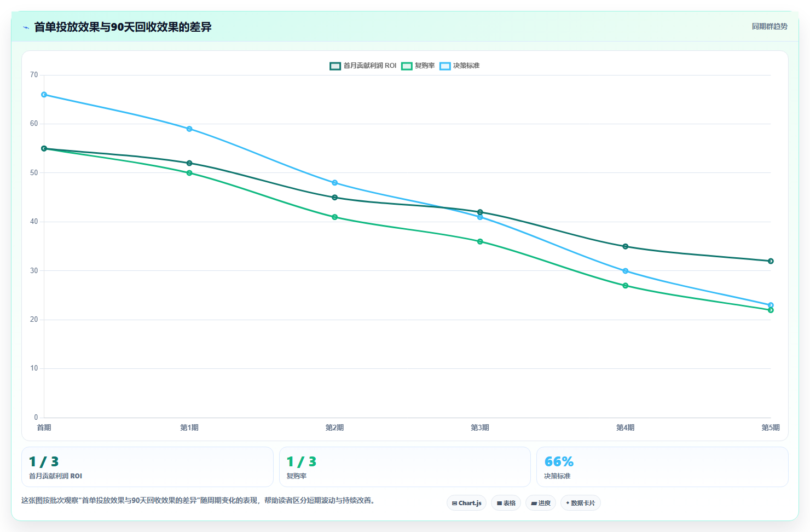Image resolution: width=810 pixels, height=532 pixels.
Task: Click the lightning icon beside the chart title
Action: (x=26, y=27)
